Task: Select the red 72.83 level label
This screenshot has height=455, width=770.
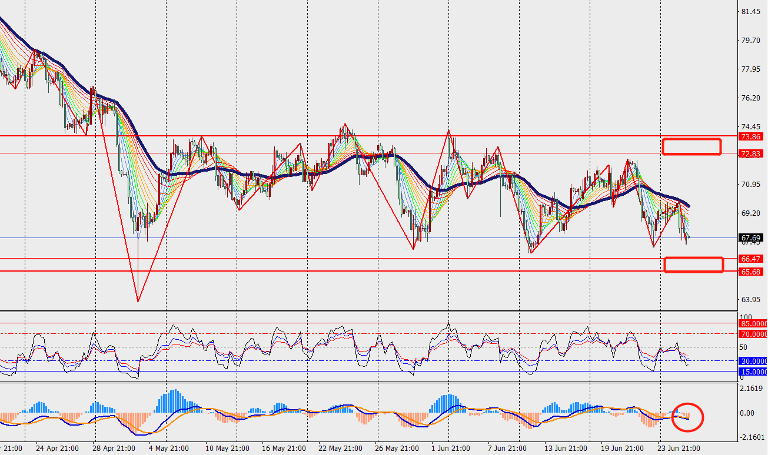Action: pyautogui.click(x=751, y=154)
